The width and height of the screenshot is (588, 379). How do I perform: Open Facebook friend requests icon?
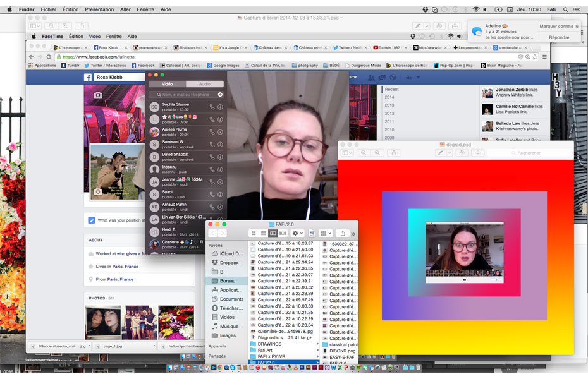tap(371, 77)
